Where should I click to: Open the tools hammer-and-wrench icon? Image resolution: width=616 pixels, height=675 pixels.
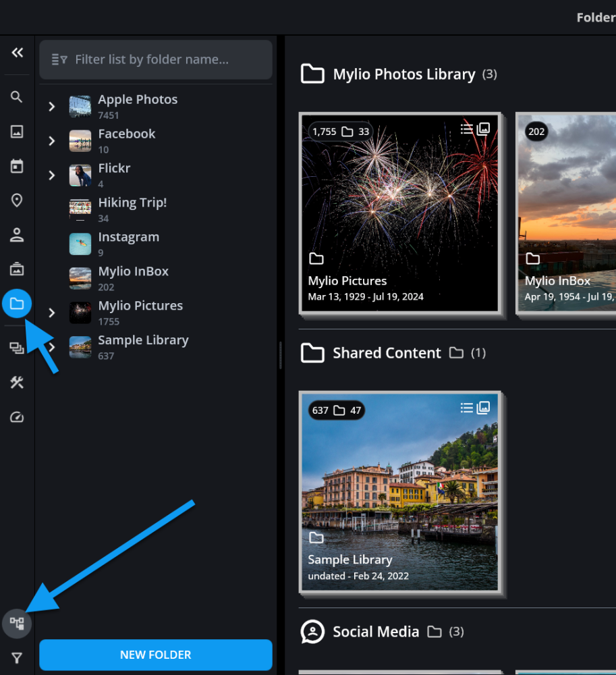17,382
